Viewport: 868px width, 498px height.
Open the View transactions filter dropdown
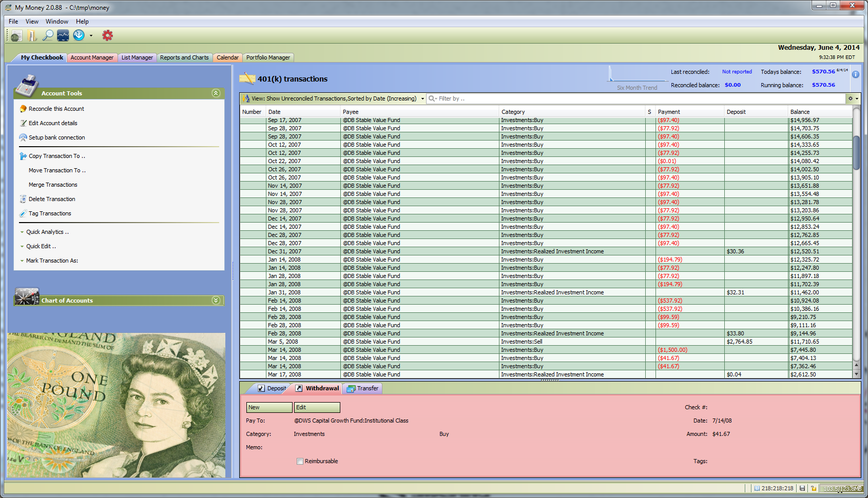422,98
